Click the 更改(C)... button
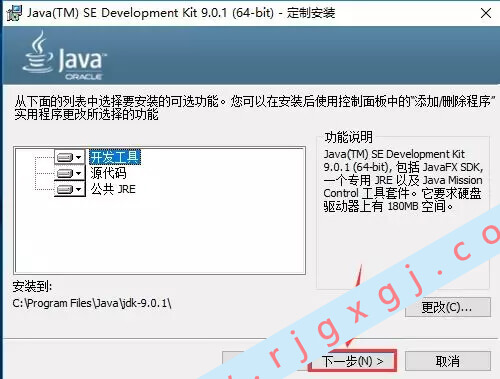 [448, 307]
